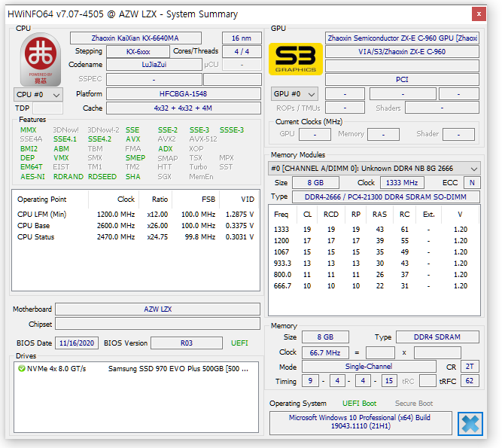The height and width of the screenshot is (448, 502).
Task: Click the green UEFI label next to BIOS Version
Action: tap(239, 343)
